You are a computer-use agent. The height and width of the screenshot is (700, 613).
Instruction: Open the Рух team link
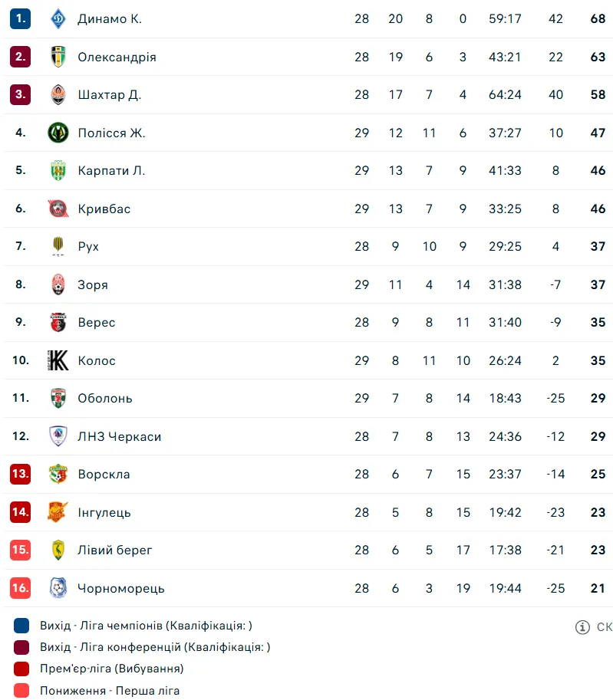click(x=88, y=246)
